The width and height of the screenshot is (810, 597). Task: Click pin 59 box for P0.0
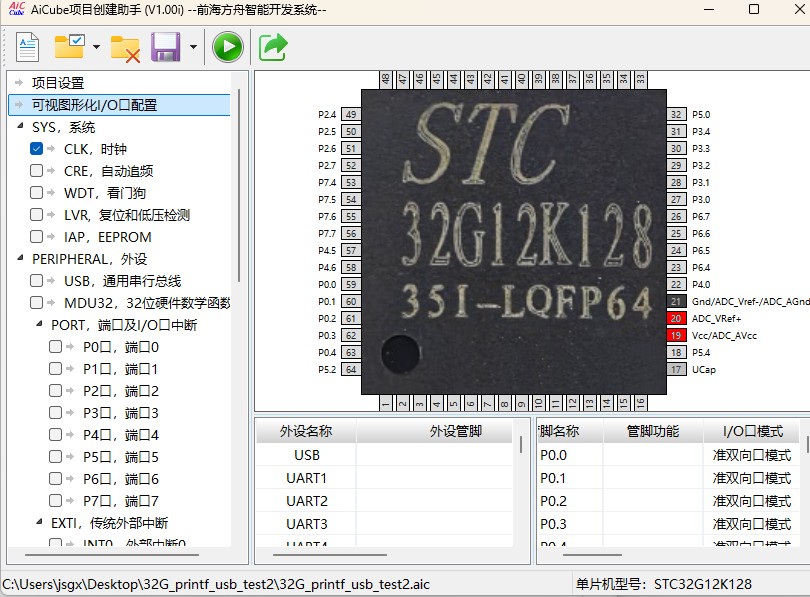click(351, 285)
